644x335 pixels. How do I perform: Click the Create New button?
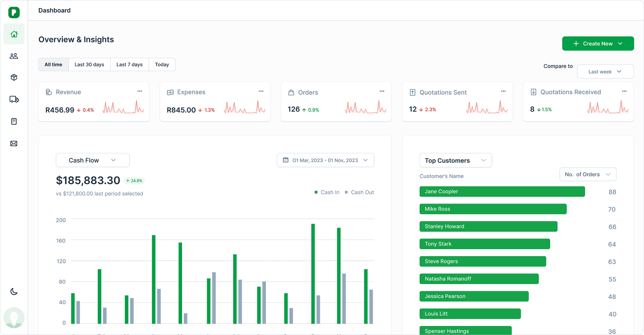pyautogui.click(x=598, y=44)
